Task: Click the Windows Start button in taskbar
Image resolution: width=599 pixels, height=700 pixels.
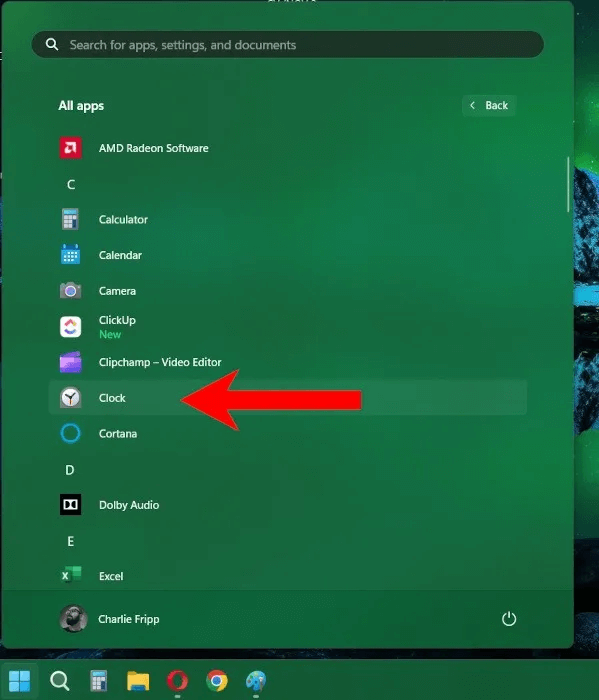Action: (x=20, y=681)
